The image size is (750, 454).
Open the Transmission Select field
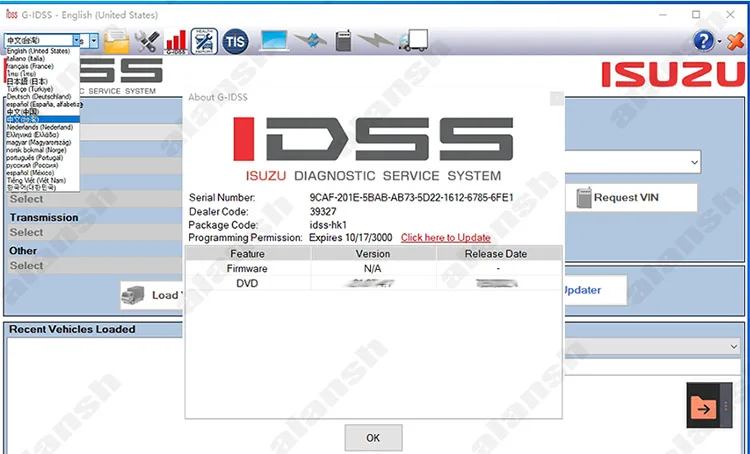95,232
